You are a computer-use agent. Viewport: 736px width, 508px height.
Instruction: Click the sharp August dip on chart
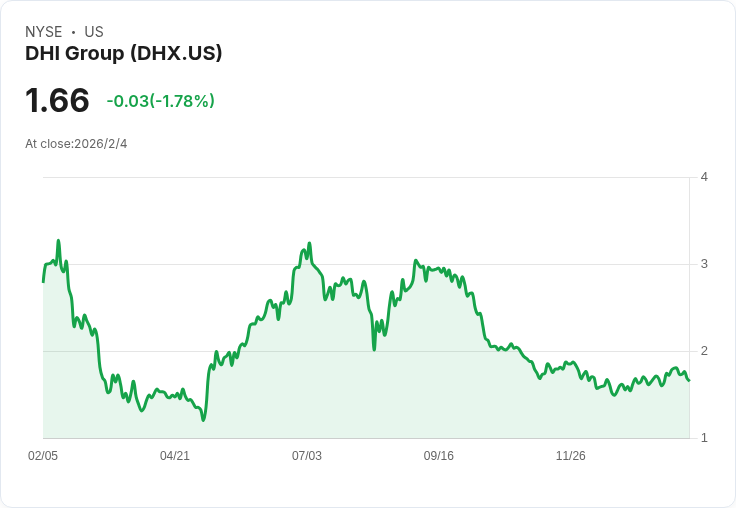[x=374, y=349]
